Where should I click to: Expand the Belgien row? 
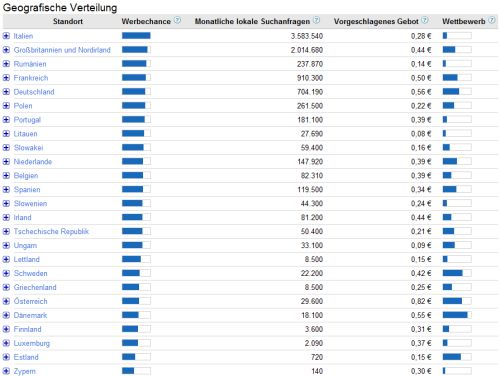click(6, 176)
